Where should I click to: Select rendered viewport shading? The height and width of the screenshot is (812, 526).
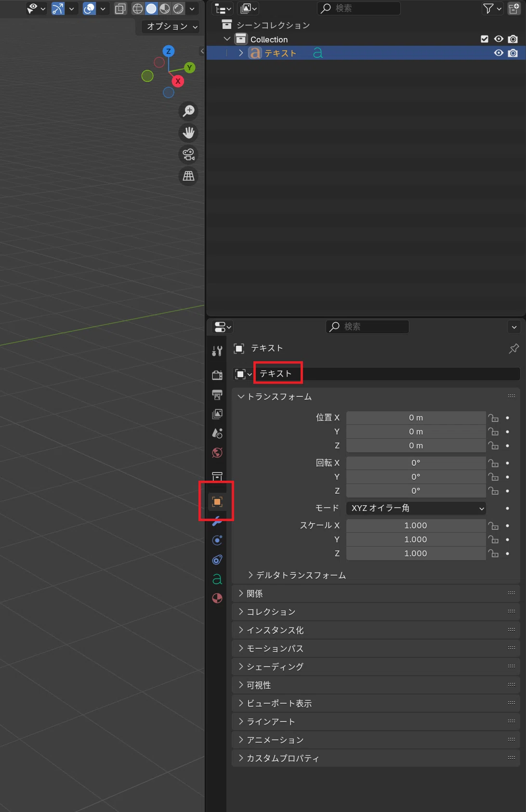tap(178, 8)
